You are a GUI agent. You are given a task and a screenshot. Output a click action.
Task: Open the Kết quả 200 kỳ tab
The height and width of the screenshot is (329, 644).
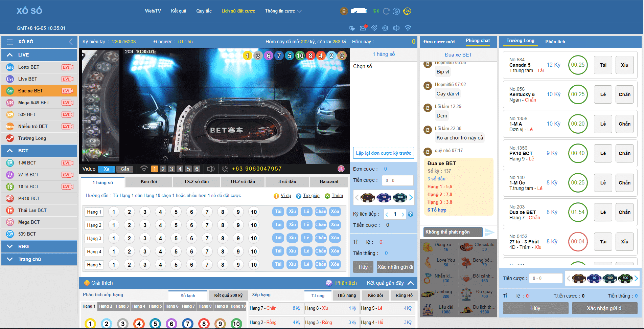[228, 295]
